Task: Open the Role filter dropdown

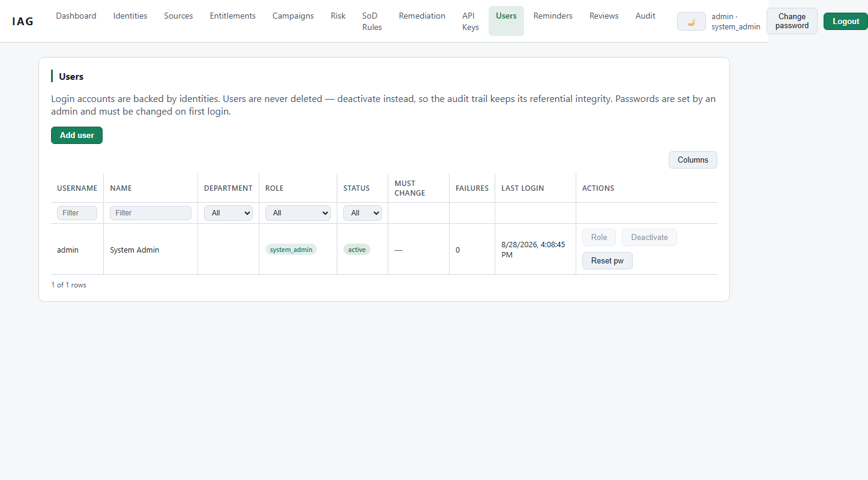Action: [298, 213]
